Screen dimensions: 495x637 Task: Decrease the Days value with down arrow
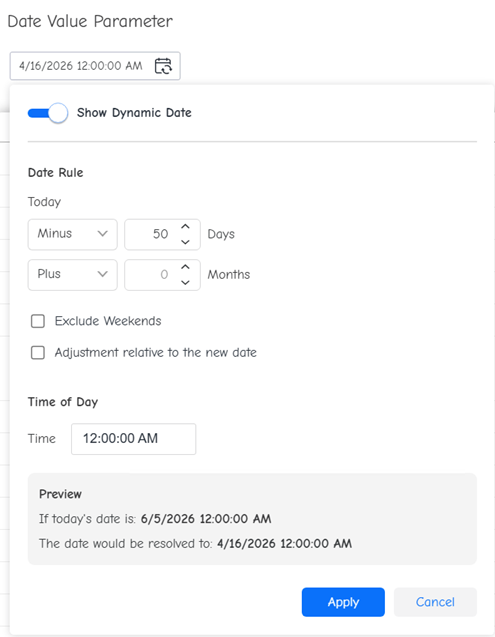click(x=185, y=242)
